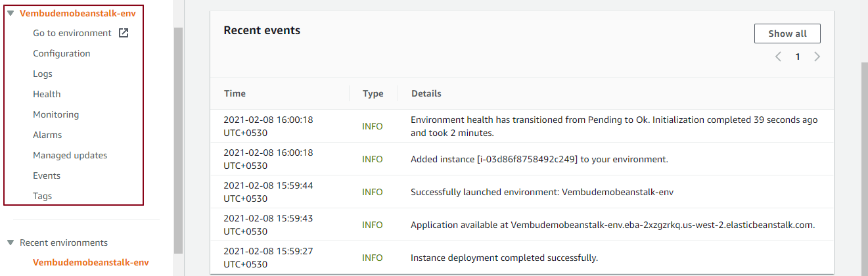Go to next events page arrow
The image size is (868, 276).
coord(817,57)
